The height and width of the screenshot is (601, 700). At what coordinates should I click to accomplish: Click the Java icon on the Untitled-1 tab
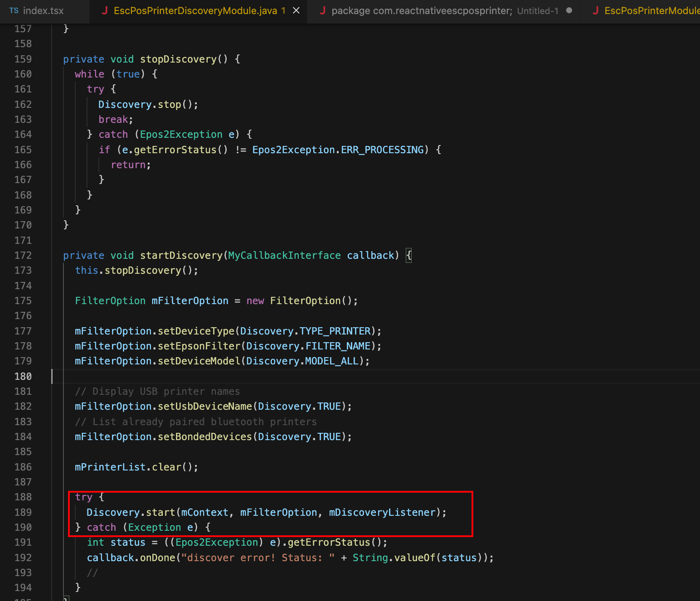[322, 10]
